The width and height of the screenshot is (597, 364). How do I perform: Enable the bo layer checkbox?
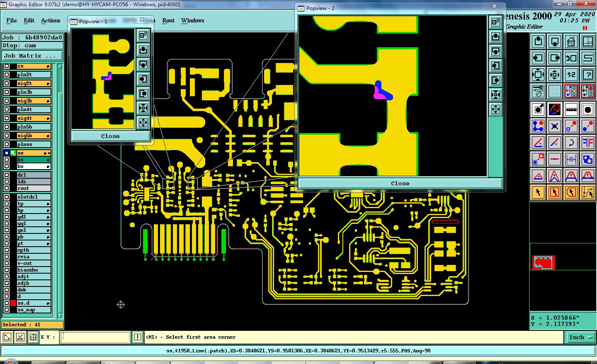pyautogui.click(x=7, y=166)
